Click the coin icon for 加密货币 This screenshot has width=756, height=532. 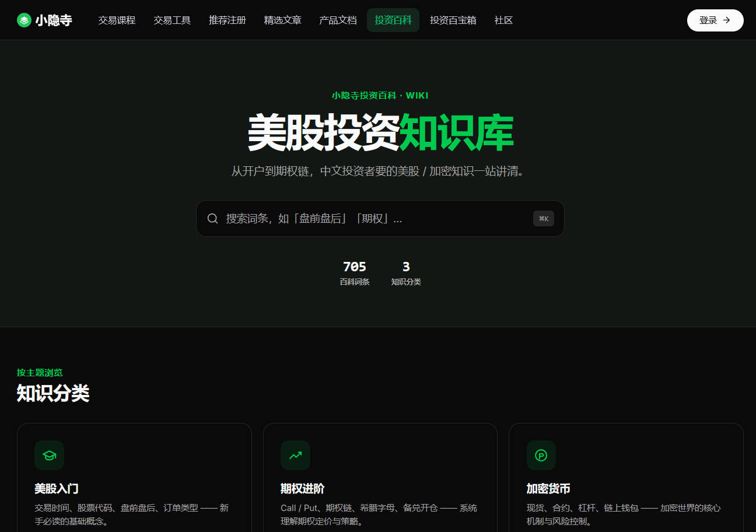click(x=541, y=456)
